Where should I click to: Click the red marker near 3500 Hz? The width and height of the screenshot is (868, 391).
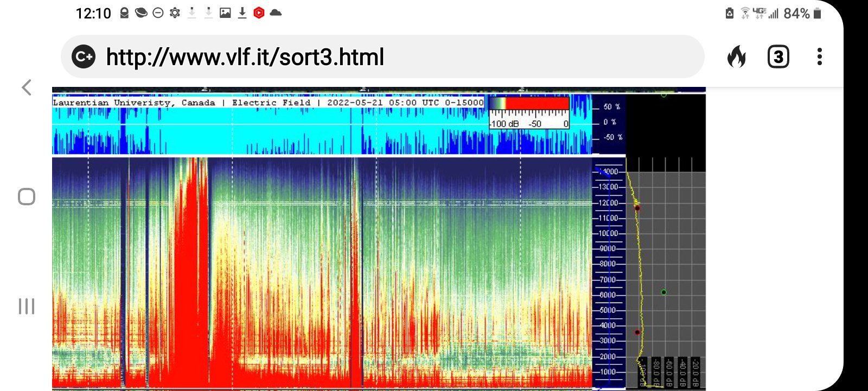click(637, 332)
